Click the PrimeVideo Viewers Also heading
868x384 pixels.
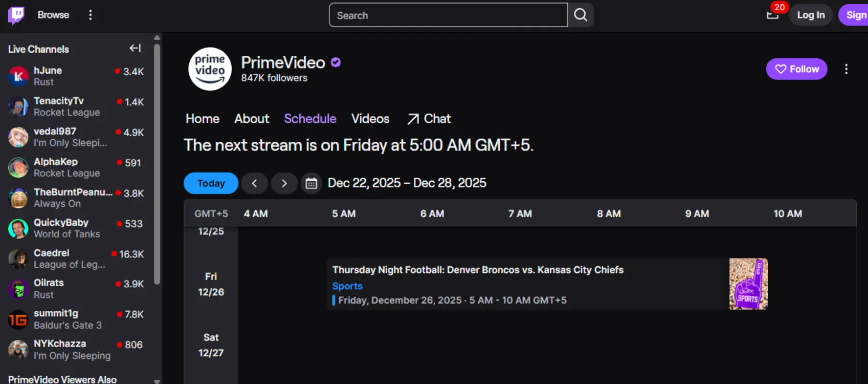(62, 379)
